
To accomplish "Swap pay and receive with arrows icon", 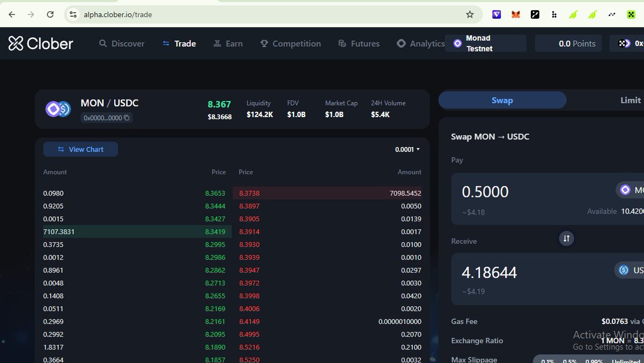I will coord(566,238).
